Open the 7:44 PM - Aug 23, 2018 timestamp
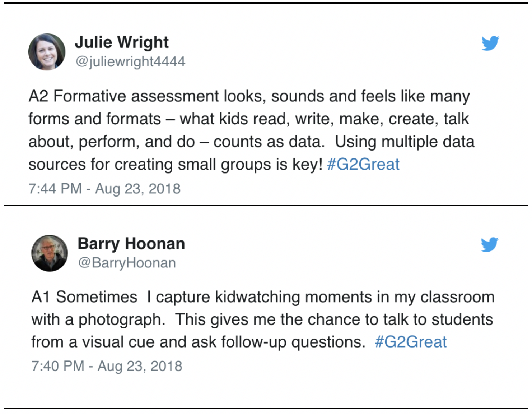The height and width of the screenshot is (414, 532). click(x=104, y=189)
